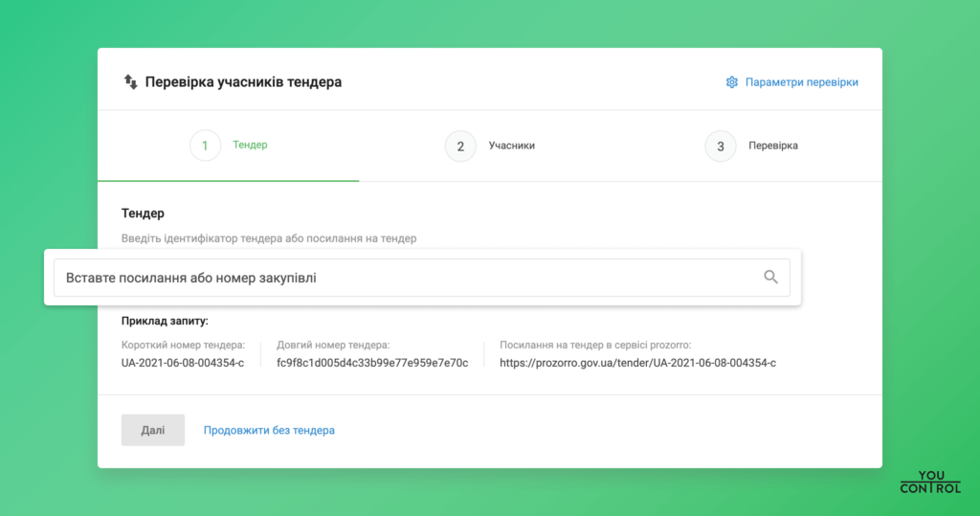Screen dimensions: 980x516
Task: Click the search magnifier icon in input
Action: [770, 278]
